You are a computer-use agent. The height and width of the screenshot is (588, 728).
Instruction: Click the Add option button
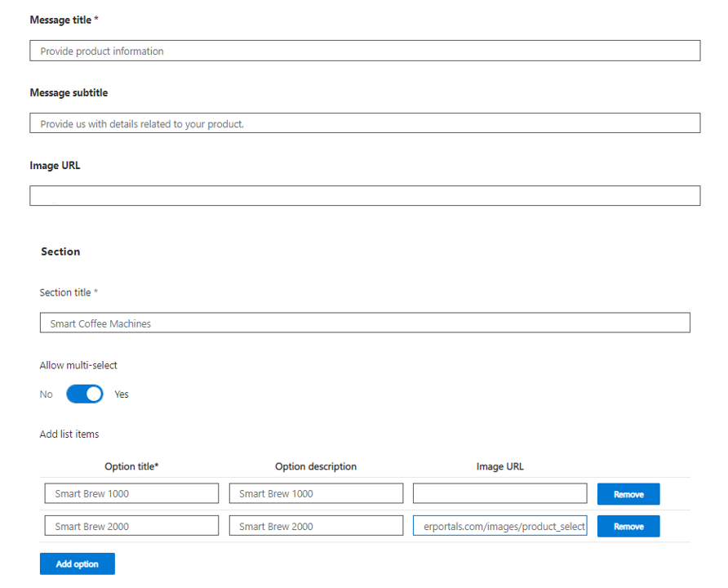pos(77,563)
